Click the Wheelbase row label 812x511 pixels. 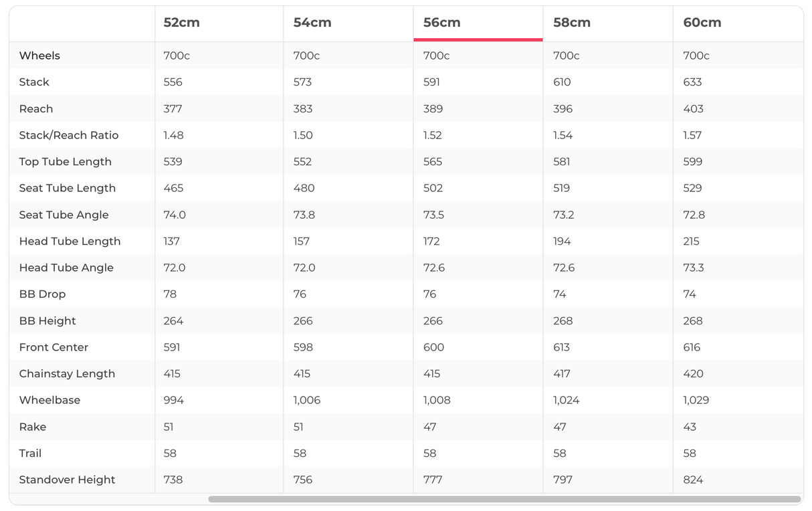pos(49,400)
